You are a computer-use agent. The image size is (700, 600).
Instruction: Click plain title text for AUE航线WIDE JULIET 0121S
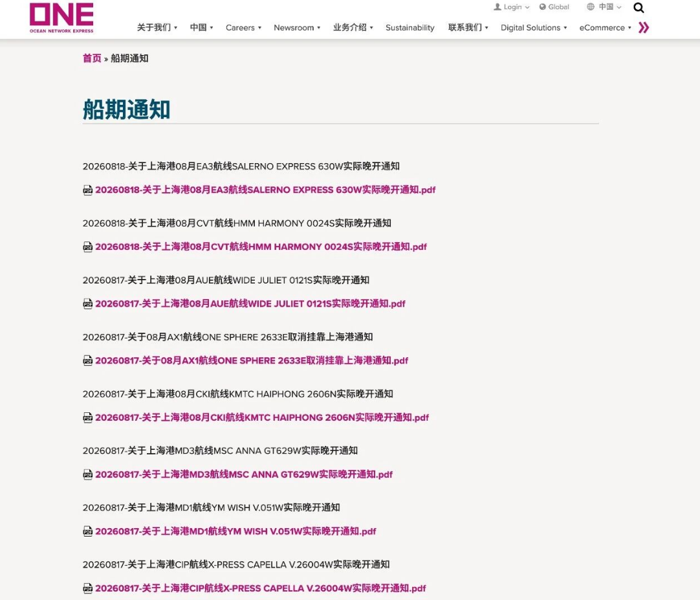(x=226, y=280)
